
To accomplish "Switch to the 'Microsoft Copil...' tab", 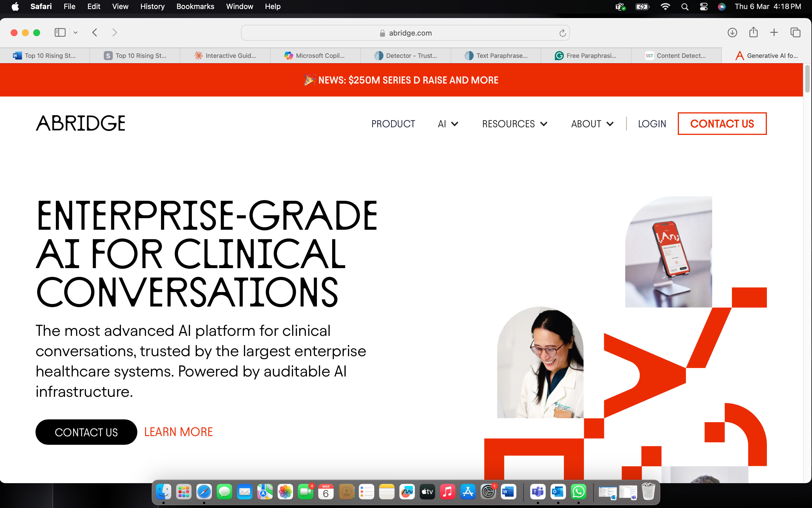I will coord(315,55).
